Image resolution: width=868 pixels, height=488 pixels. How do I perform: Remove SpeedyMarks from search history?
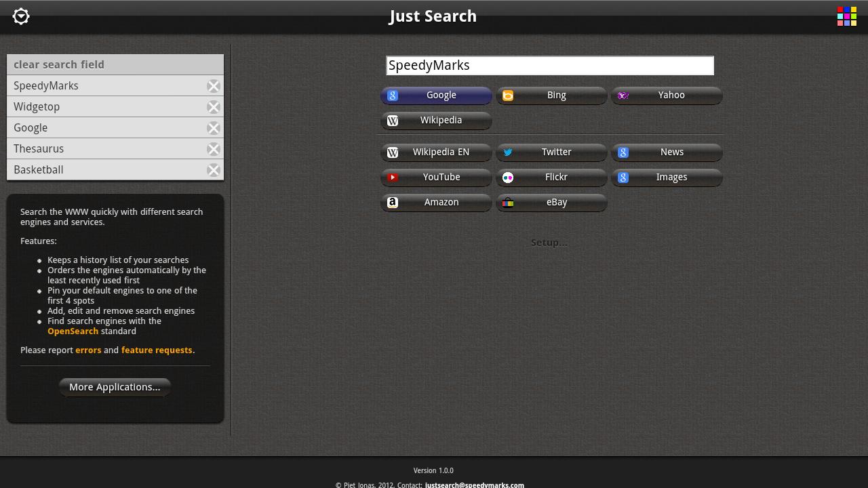(x=214, y=86)
